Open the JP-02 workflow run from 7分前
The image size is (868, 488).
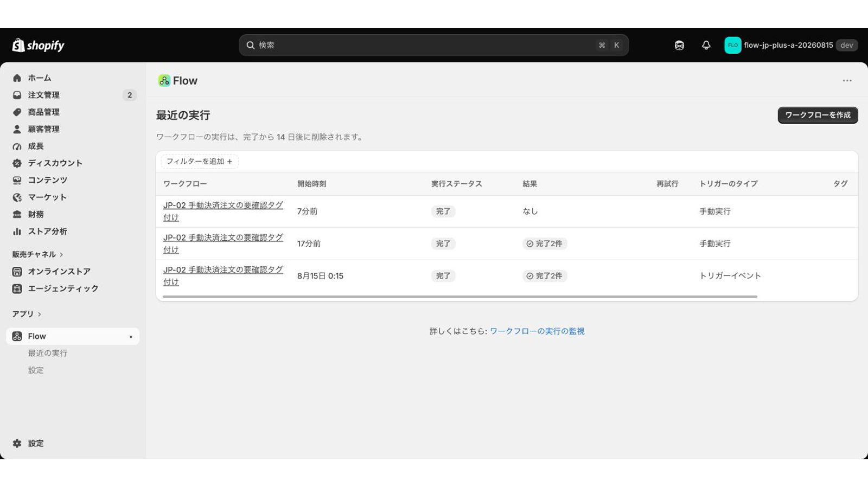[223, 211]
